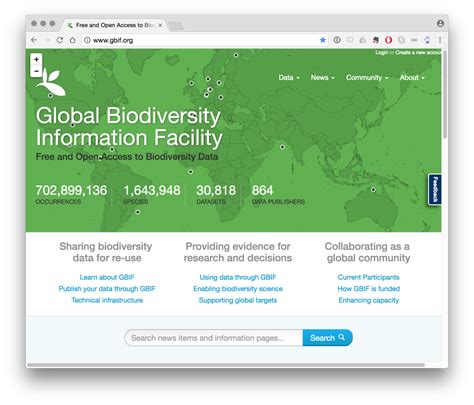Open a new tab with the blank tab button
The width and height of the screenshot is (474, 405).
click(176, 26)
